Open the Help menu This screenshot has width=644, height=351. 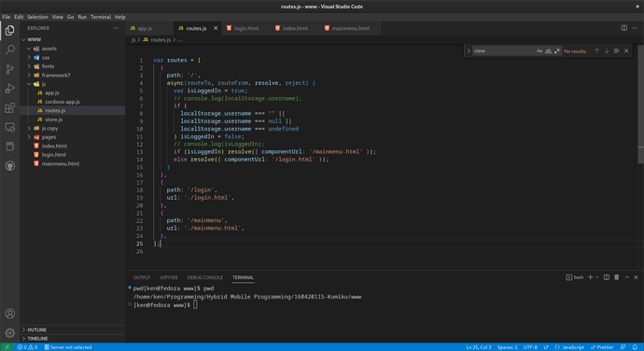pos(119,17)
